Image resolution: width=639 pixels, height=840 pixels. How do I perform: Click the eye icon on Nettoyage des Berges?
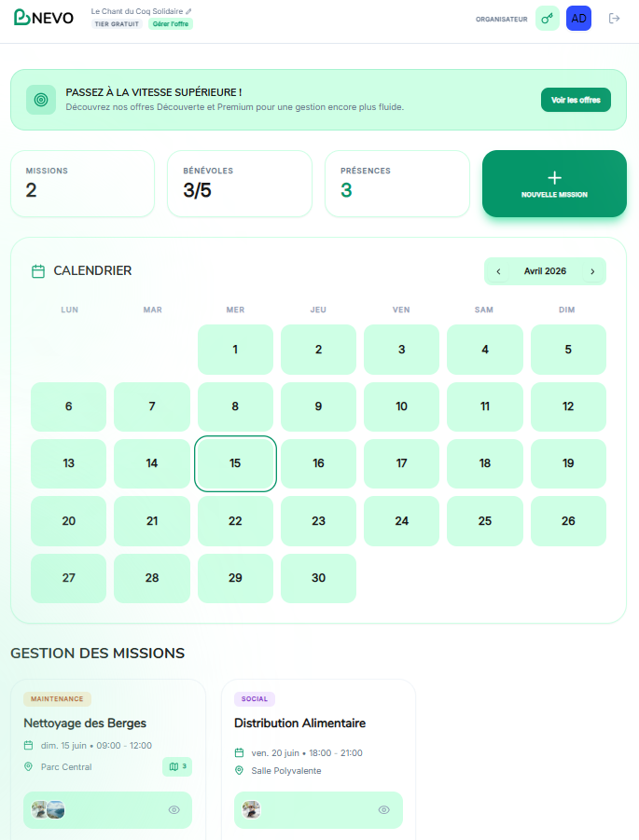(x=174, y=810)
